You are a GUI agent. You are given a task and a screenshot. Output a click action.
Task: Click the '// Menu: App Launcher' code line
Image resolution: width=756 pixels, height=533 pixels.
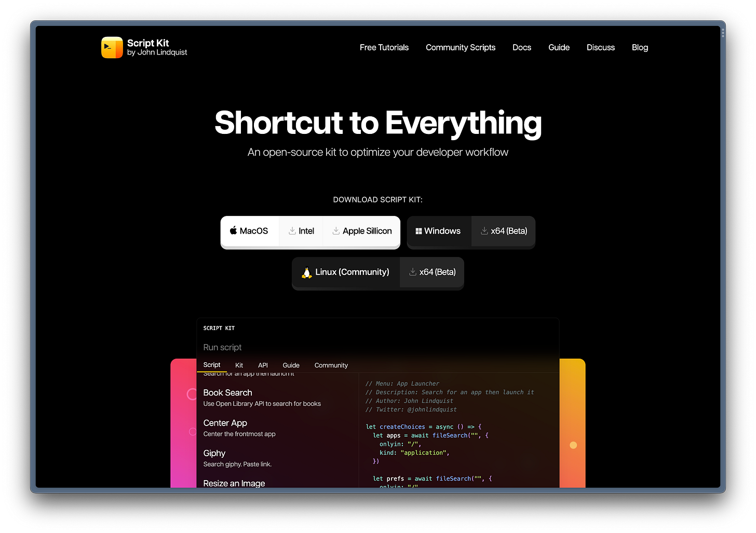[402, 384]
